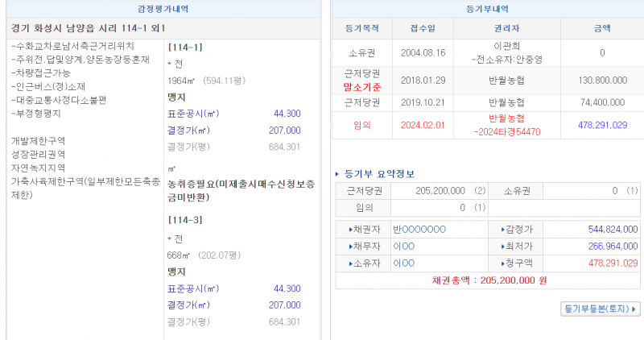Click the 접수일 column header
The height and width of the screenshot is (340, 644).
point(423,27)
